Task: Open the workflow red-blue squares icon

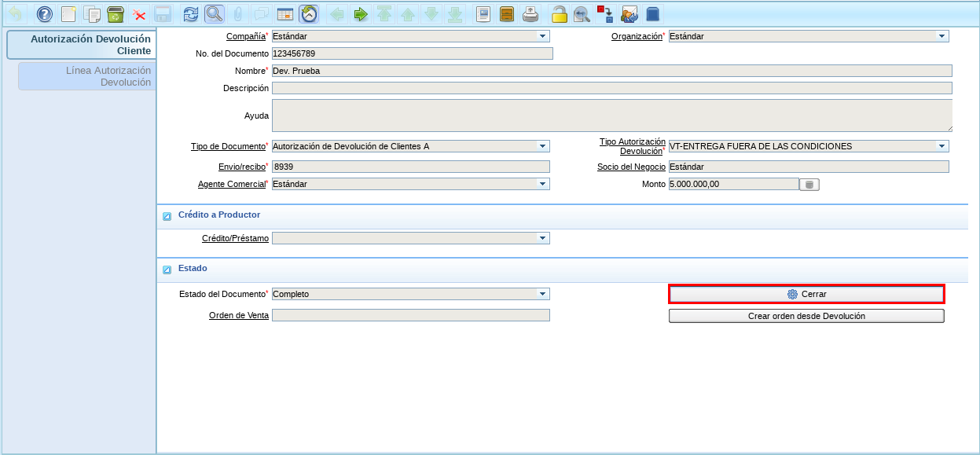Action: click(605, 14)
